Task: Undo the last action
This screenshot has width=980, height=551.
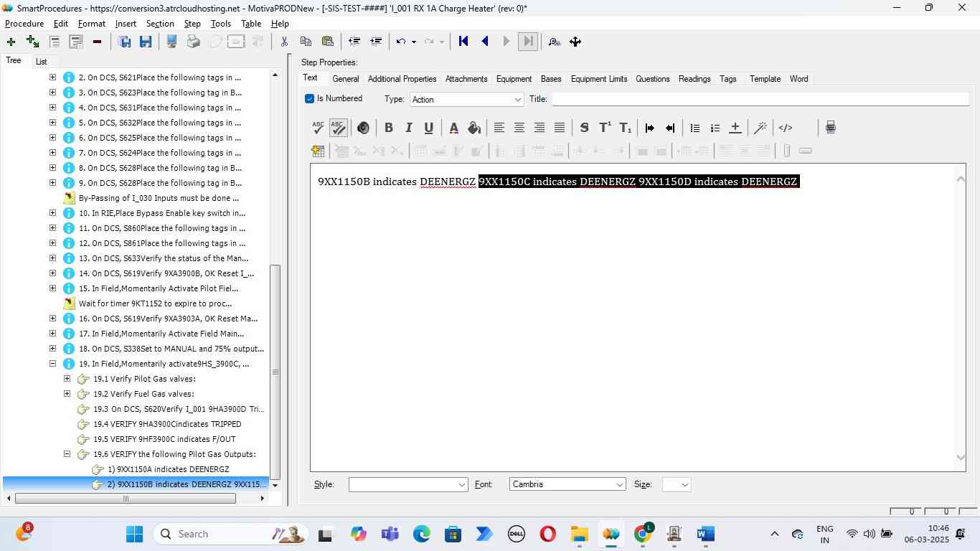Action: pyautogui.click(x=401, y=42)
